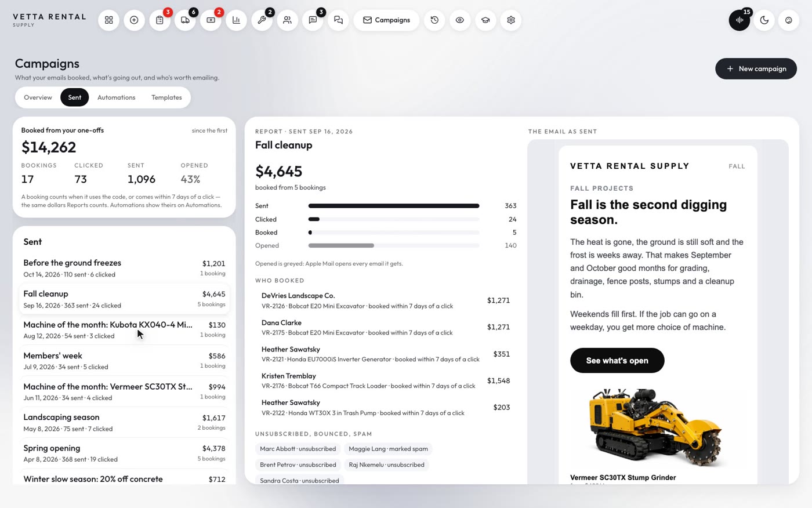Open the clipboard icon with badge 3
The image size is (812, 508).
tap(159, 20)
